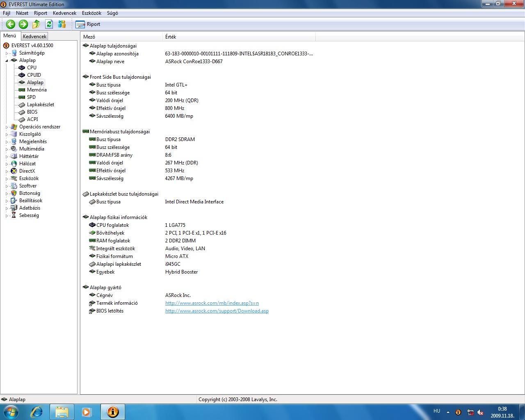The image size is (525, 420).
Task: Click the CPUID chip icon in tree
Action: (22, 75)
